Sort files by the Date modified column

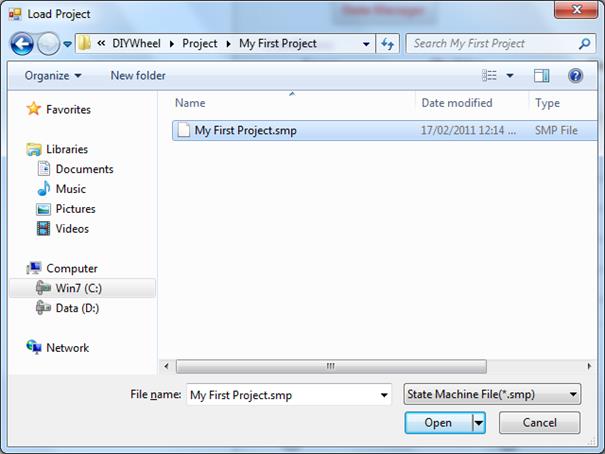coord(456,103)
